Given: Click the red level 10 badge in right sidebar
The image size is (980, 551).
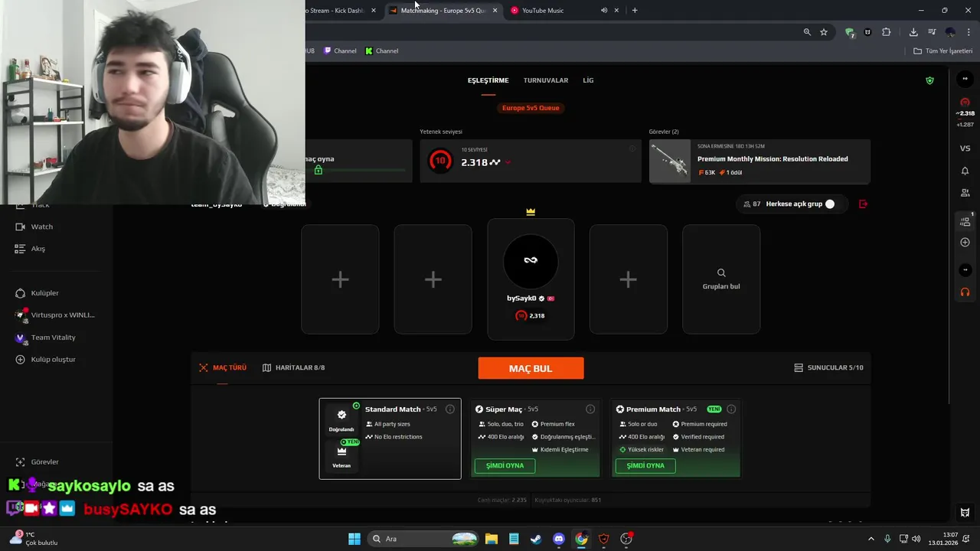Looking at the screenshot, I should pyautogui.click(x=965, y=103).
